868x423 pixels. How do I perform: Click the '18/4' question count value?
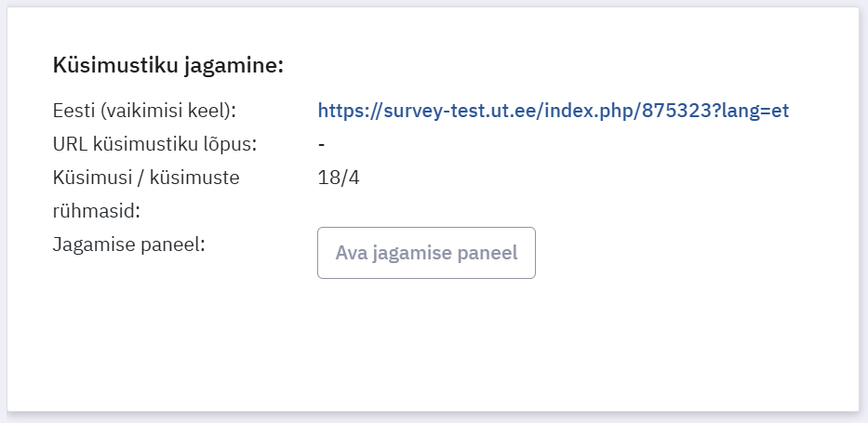click(x=338, y=178)
